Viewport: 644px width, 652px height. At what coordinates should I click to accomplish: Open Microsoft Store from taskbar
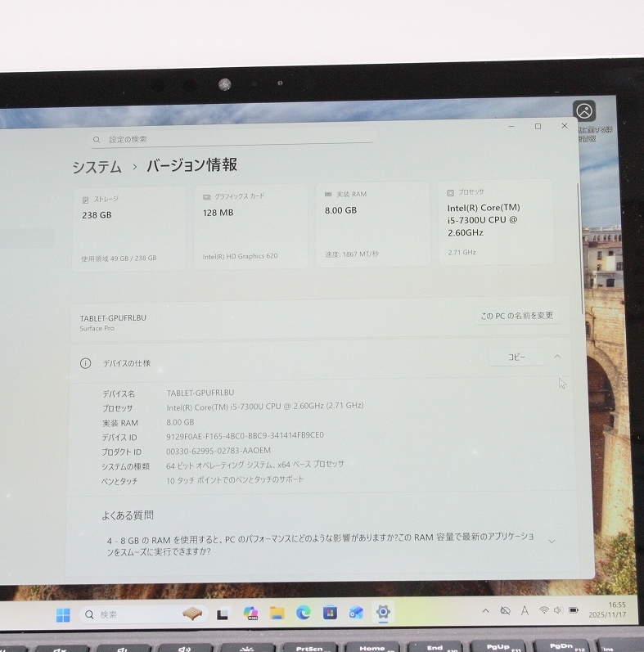330,613
